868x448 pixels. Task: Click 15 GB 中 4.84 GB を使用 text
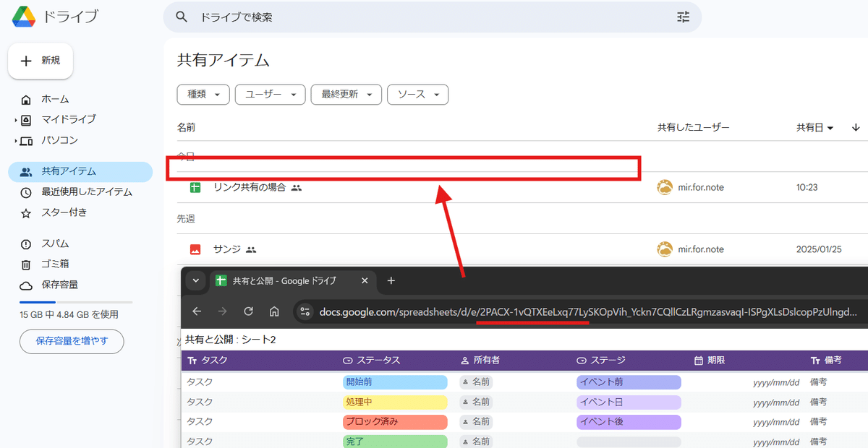pyautogui.click(x=69, y=314)
